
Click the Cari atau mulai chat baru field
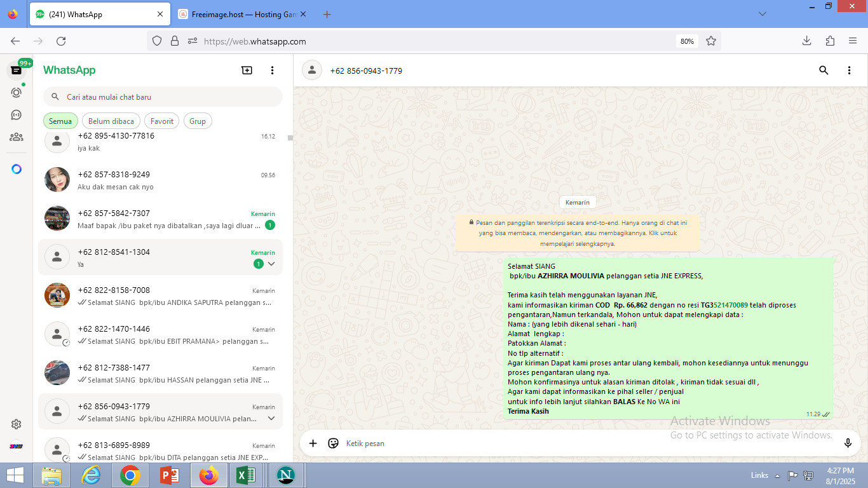coord(163,97)
